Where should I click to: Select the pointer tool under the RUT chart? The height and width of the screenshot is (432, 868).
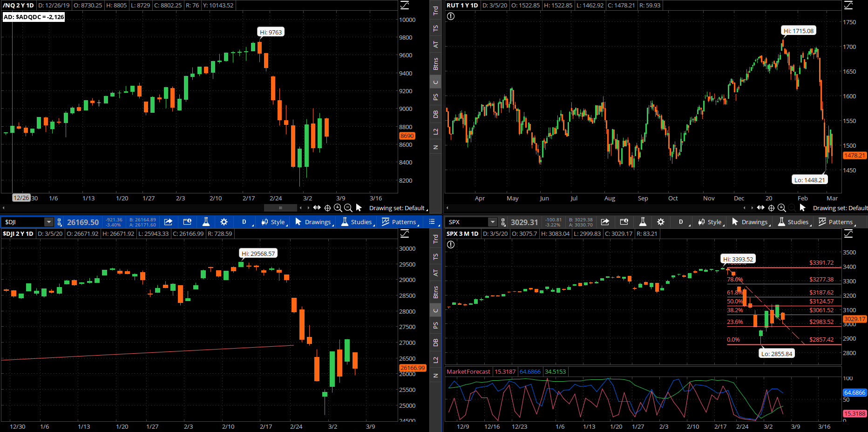[x=802, y=208]
